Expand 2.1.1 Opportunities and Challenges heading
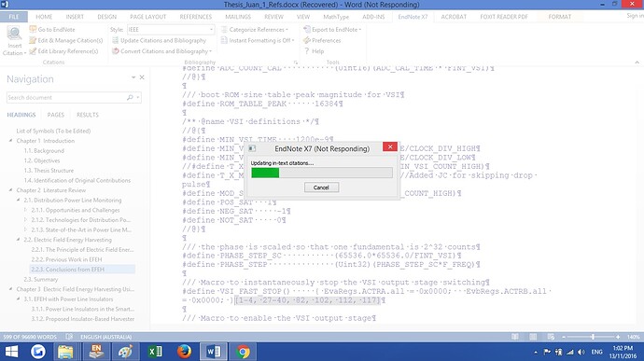Image resolution: width=644 pixels, height=361 pixels. 25,210
